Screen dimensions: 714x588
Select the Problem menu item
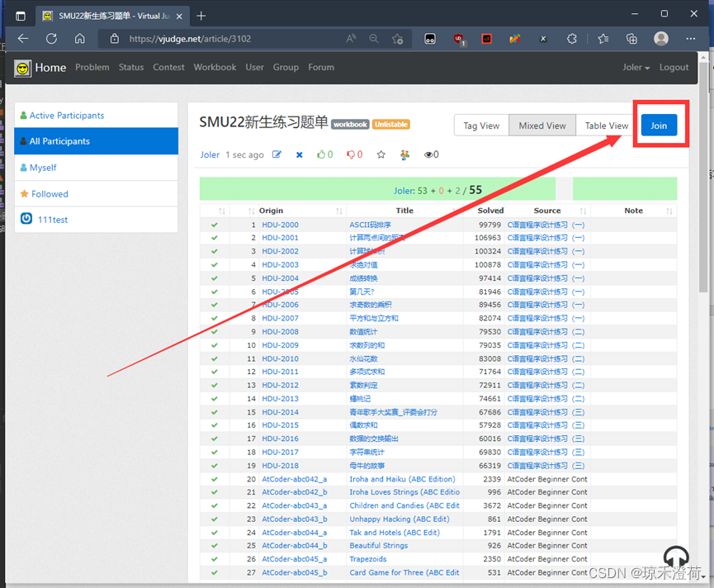pos(92,67)
